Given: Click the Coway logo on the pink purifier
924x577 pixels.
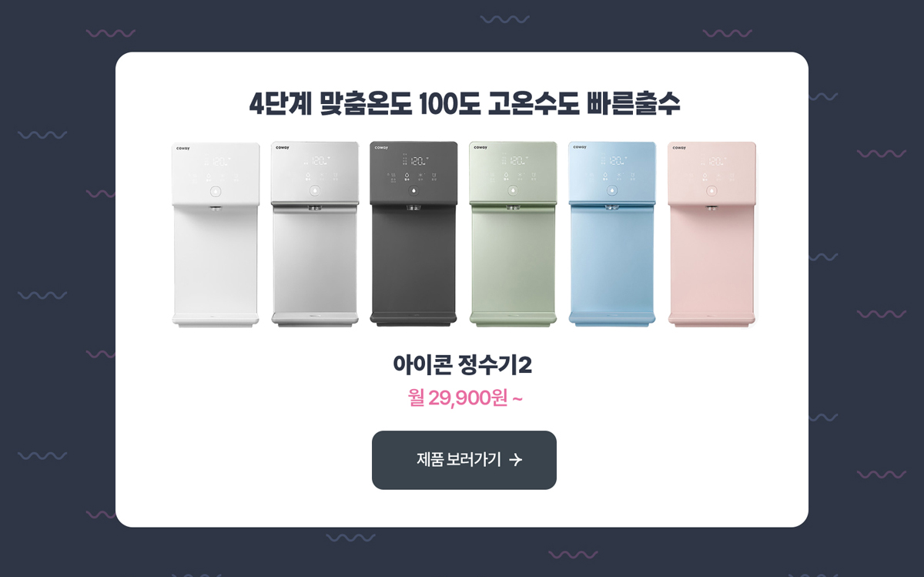Looking at the screenshot, I should click(679, 147).
